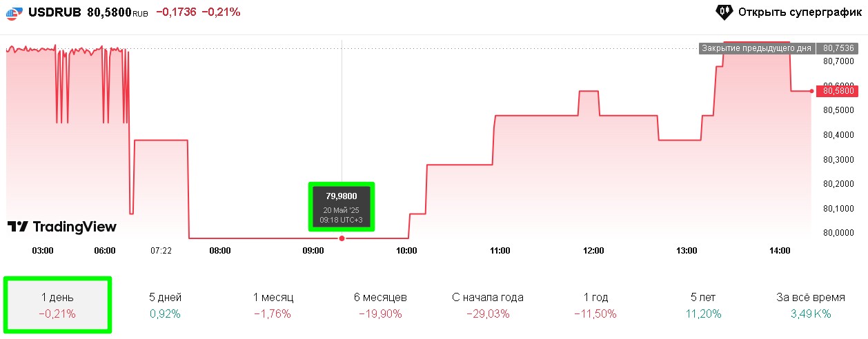Switch to "1 месяц" range

click(274, 305)
